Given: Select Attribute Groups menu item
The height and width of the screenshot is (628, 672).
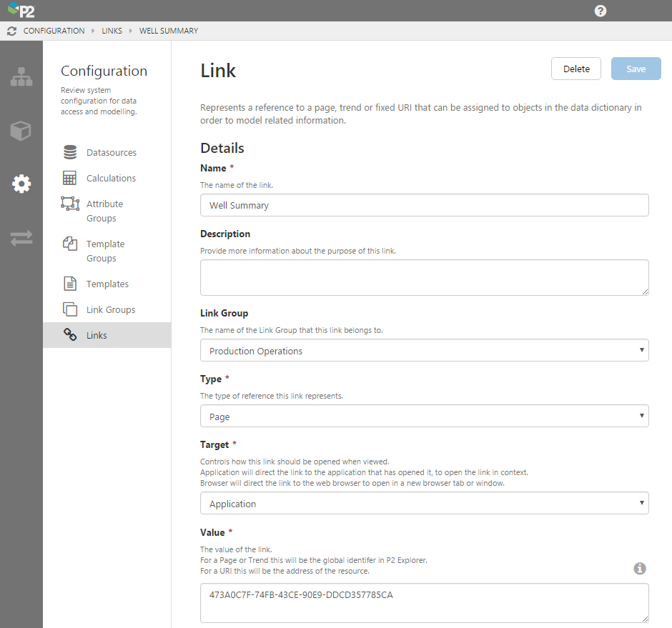Looking at the screenshot, I should point(104,211).
